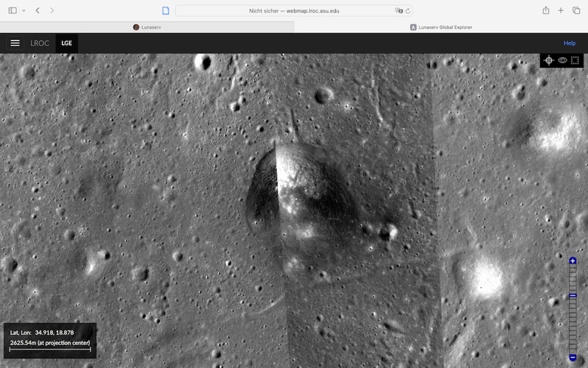Go back to the previous page
The width and height of the screenshot is (588, 368).
click(x=37, y=10)
